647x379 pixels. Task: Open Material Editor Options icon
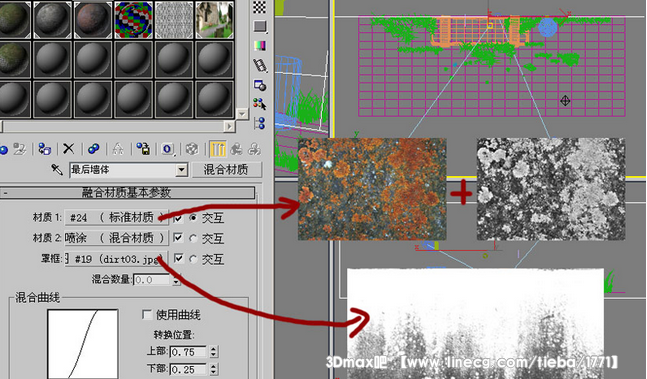(260, 85)
